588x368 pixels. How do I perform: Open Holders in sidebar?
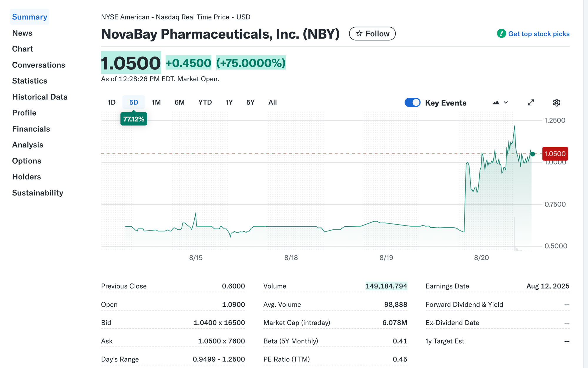click(x=26, y=177)
